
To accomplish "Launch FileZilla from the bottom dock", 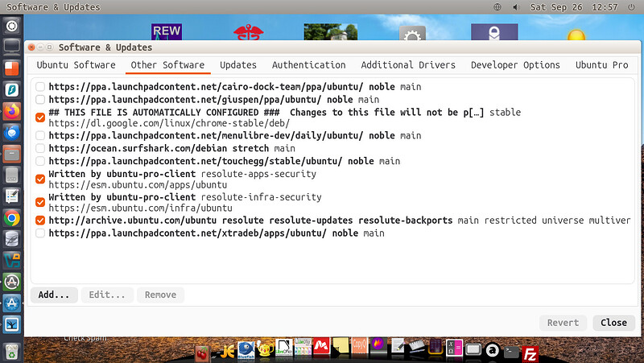I will [x=530, y=354].
